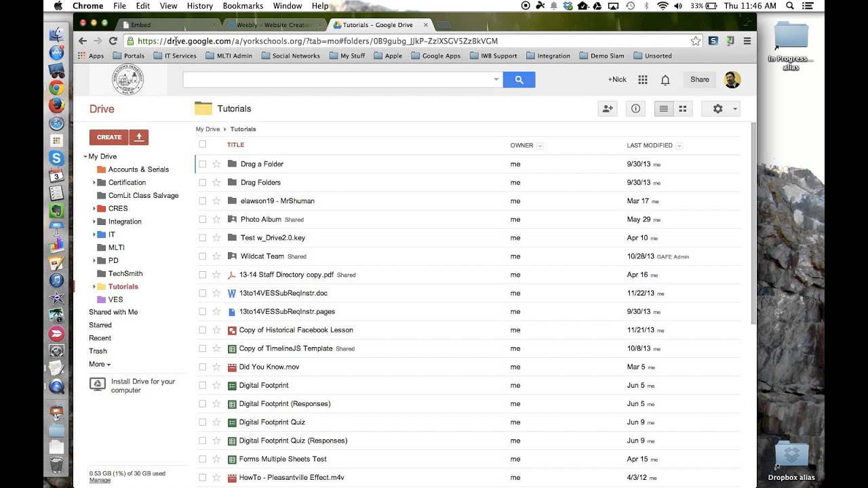
Task: Open the settings gear menu
Action: pyautogui.click(x=720, y=108)
